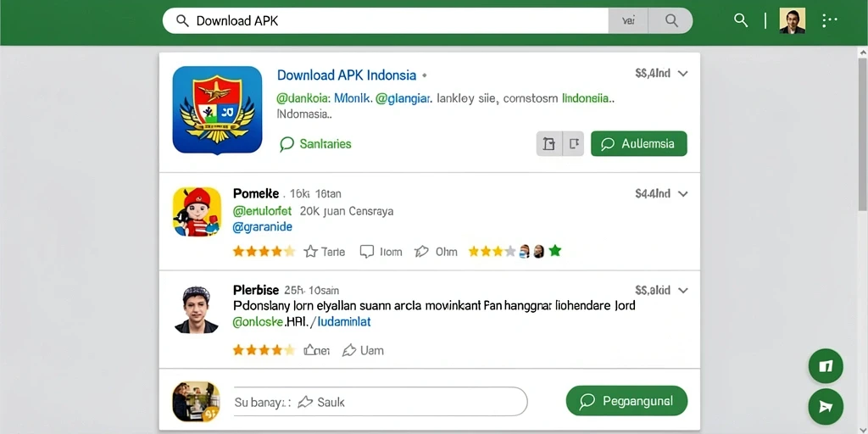Click the Plerbise orange star rating

coord(264,350)
